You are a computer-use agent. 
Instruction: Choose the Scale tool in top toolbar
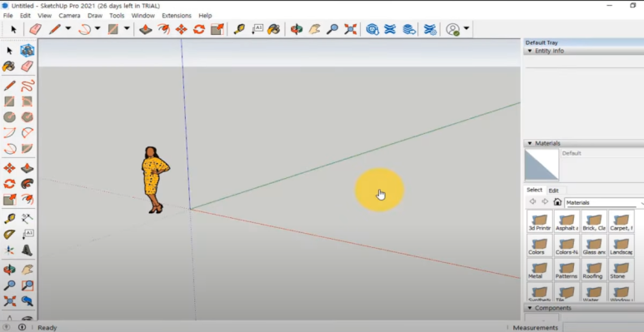point(217,29)
